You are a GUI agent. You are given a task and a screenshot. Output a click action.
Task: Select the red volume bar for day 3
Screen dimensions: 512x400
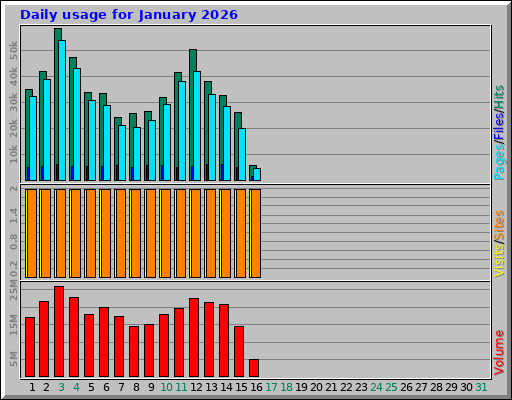pyautogui.click(x=59, y=331)
